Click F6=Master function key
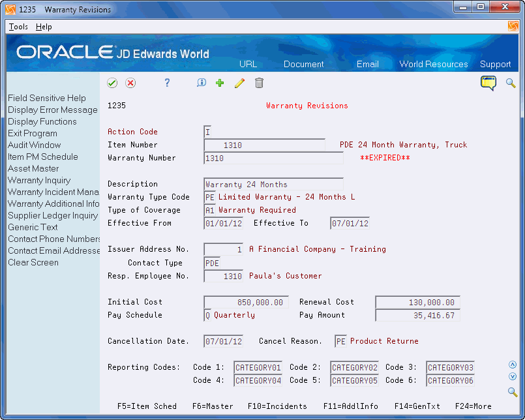 [x=213, y=406]
